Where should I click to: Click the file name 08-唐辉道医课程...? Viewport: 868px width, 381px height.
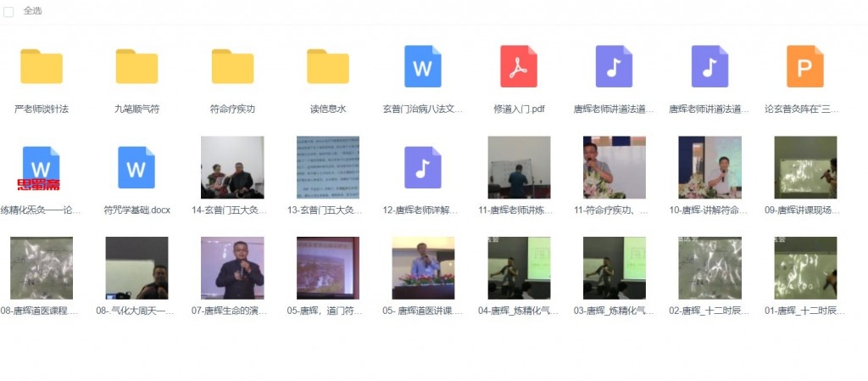pyautogui.click(x=40, y=311)
